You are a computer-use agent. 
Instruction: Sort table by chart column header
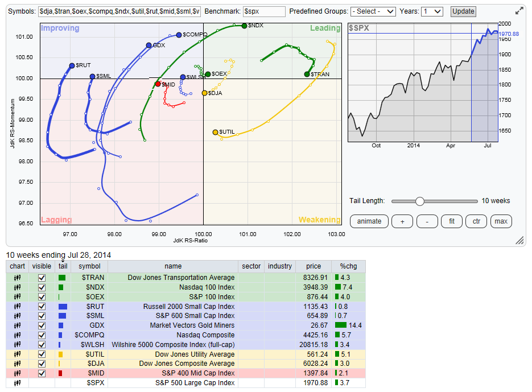[x=17, y=266]
